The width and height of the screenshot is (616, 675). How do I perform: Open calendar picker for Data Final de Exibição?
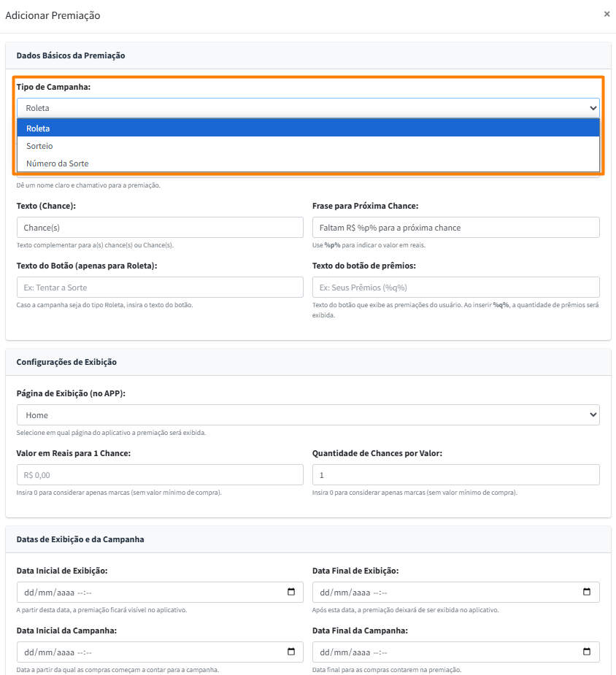587,592
